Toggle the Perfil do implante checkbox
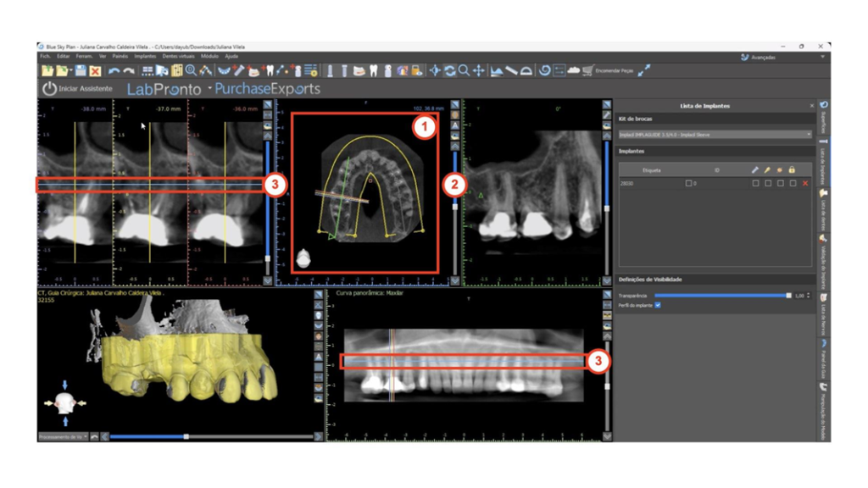Image resolution: width=868 pixels, height=488 pixels. (658, 305)
